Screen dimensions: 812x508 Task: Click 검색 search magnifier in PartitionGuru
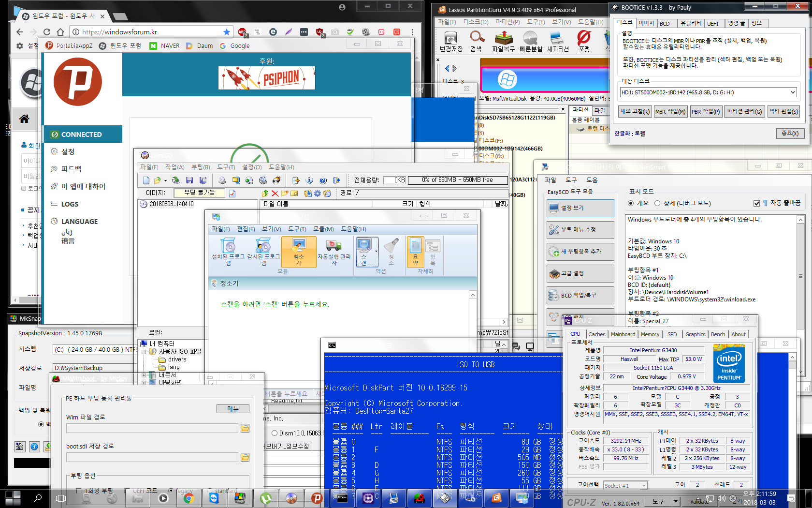pyautogui.click(x=477, y=41)
